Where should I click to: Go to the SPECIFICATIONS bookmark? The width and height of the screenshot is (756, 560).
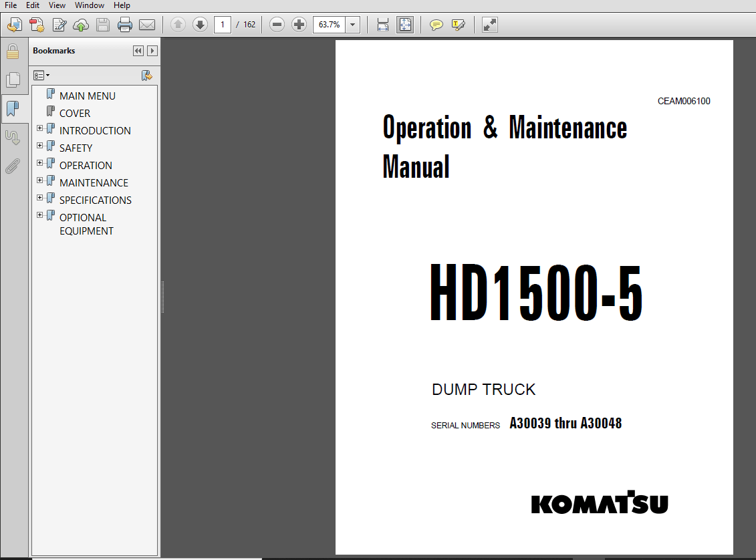pyautogui.click(x=94, y=199)
